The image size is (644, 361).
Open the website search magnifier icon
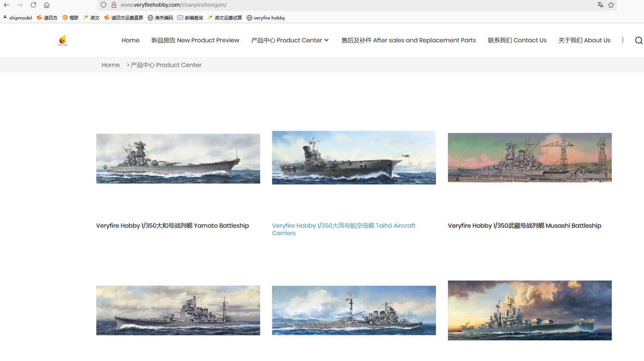[639, 41]
